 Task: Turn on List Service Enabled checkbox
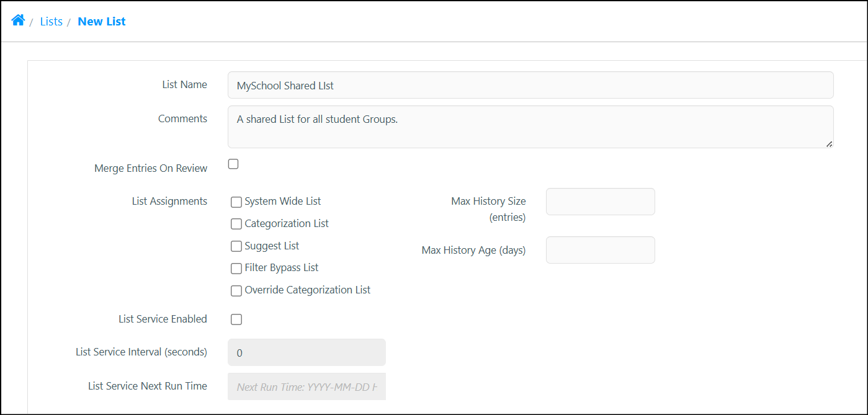point(236,319)
